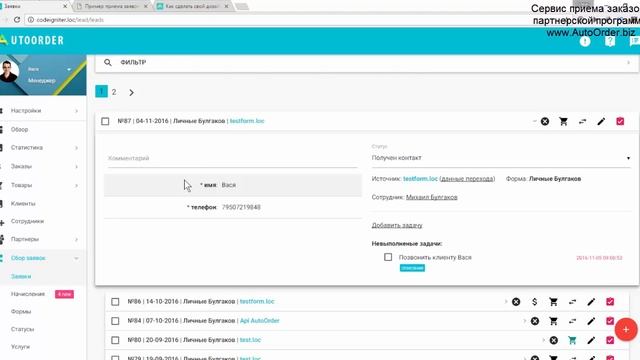The height and width of the screenshot is (360, 640).
Task: Click dollar icon on lead №86
Action: [x=535, y=302]
